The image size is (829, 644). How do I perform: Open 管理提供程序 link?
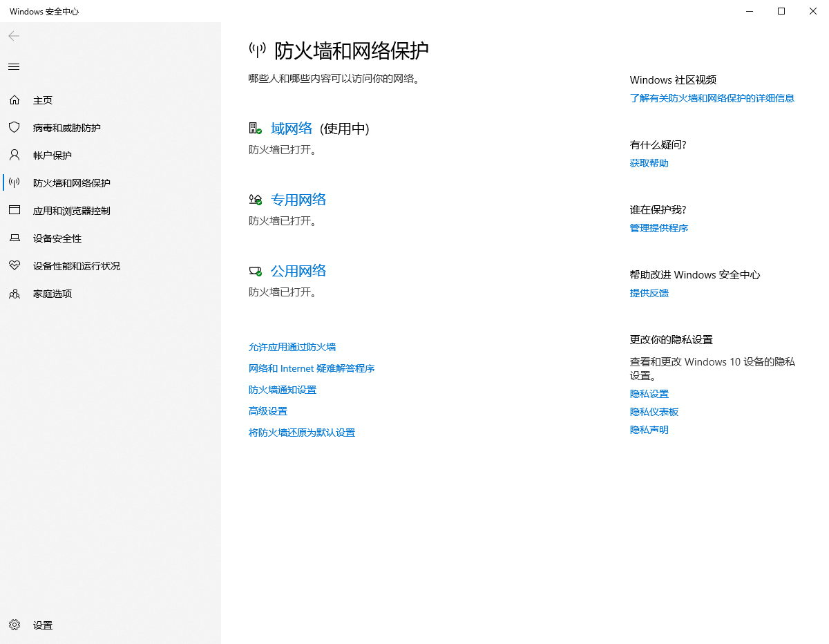pyautogui.click(x=659, y=228)
